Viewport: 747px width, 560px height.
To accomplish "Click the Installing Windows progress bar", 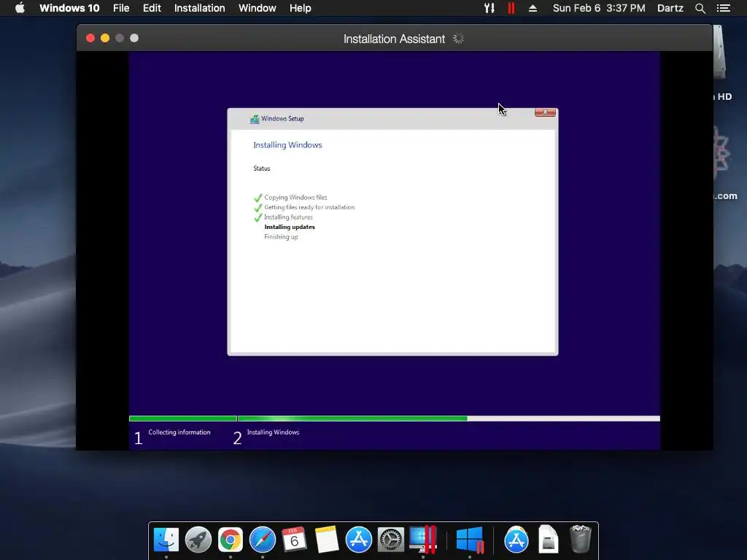I will pos(449,419).
